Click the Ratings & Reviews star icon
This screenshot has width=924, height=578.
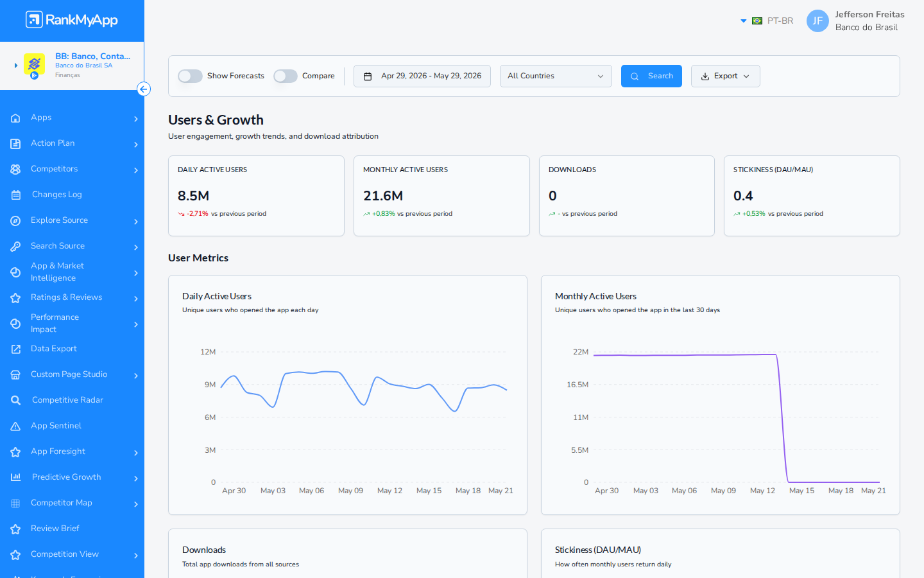pos(15,297)
